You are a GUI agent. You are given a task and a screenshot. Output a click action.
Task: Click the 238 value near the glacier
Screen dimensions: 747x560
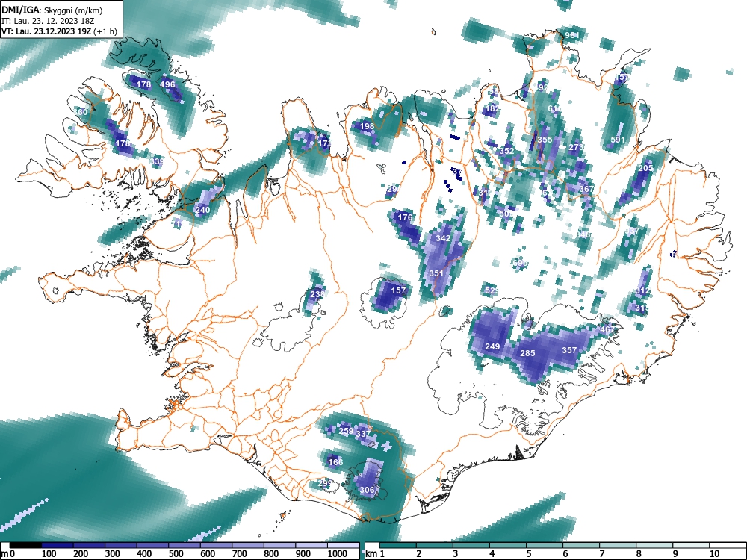317,293
